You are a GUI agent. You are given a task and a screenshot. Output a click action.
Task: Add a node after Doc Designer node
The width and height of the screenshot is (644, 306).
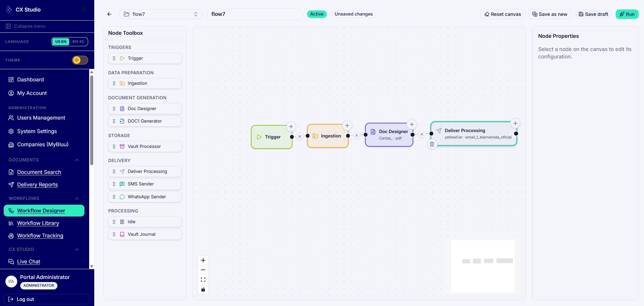pyautogui.click(x=412, y=124)
